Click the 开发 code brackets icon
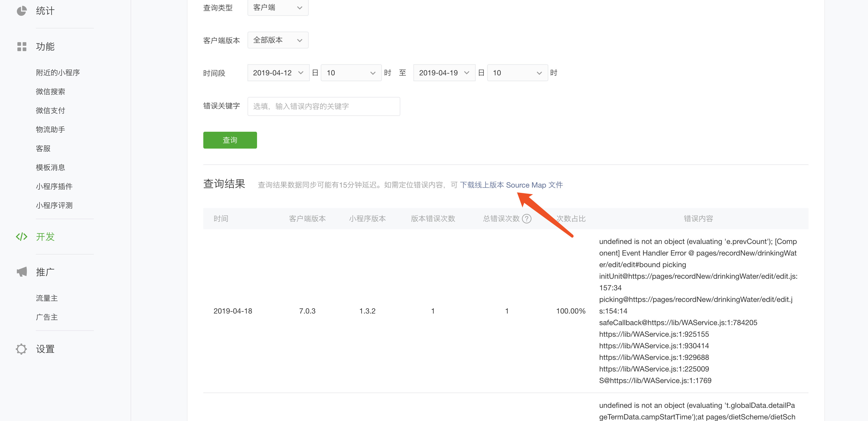The image size is (868, 421). pos(22,237)
